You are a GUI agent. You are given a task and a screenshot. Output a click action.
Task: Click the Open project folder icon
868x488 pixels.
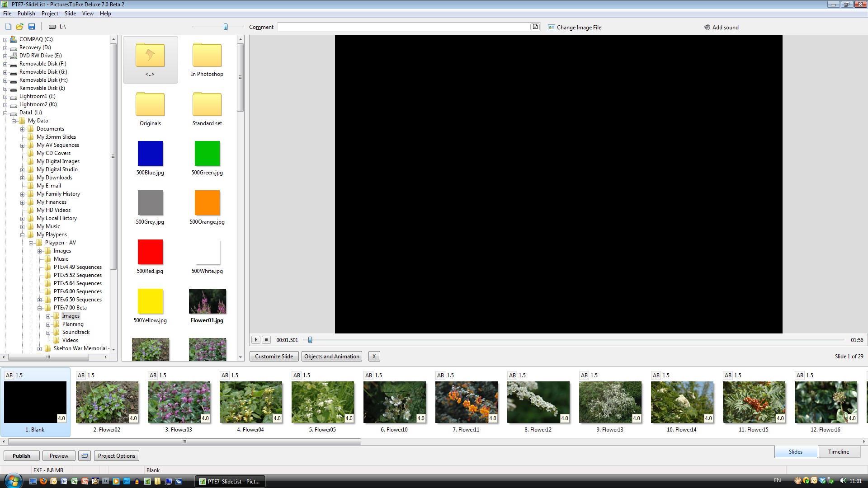pyautogui.click(x=20, y=27)
